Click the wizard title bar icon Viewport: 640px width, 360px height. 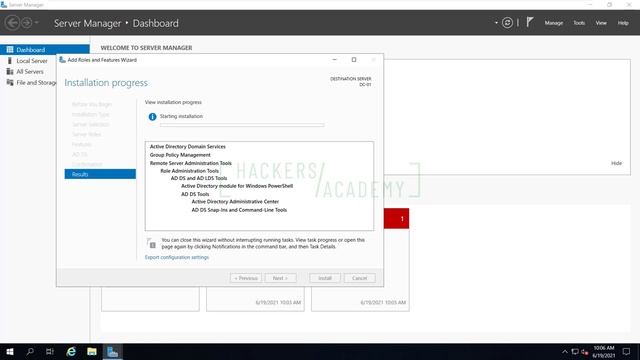(62, 60)
